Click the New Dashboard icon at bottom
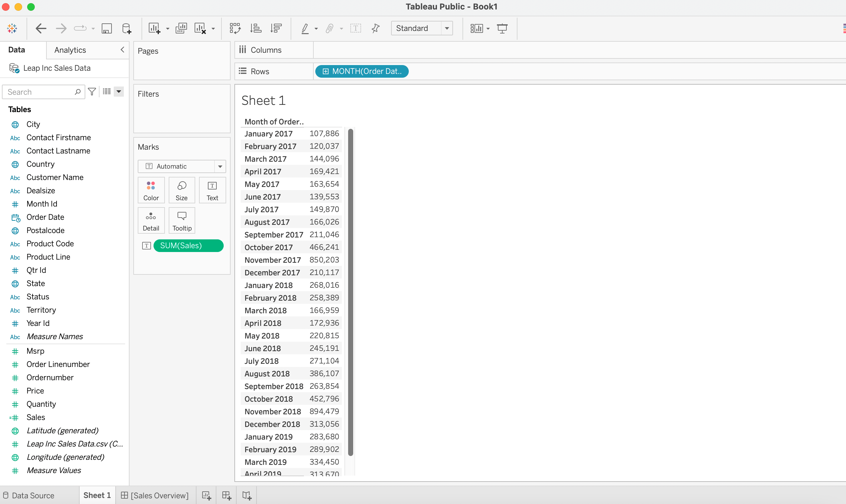The image size is (846, 504). pos(226,495)
